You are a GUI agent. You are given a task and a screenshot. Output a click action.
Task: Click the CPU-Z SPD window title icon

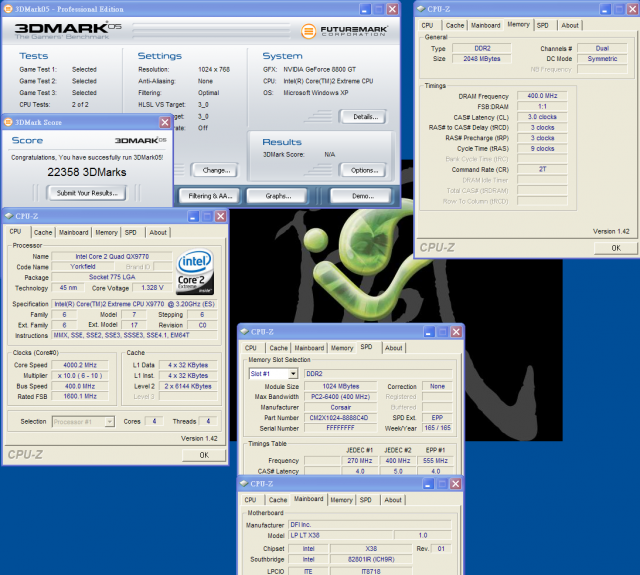pos(244,332)
